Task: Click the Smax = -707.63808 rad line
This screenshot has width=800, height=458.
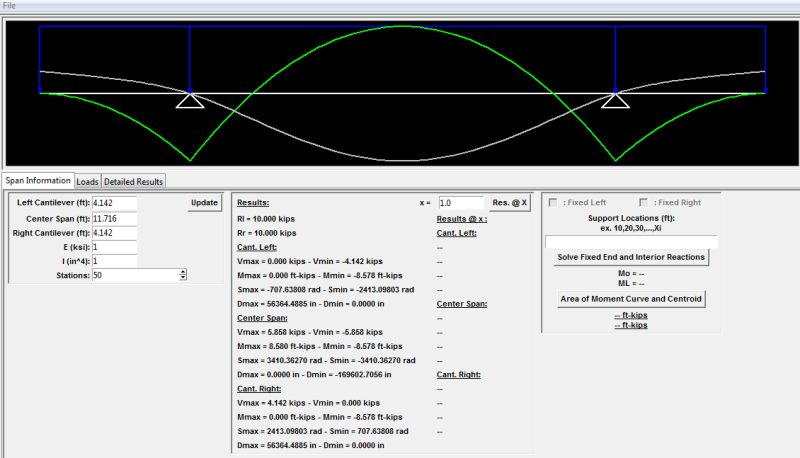Action: [326, 290]
